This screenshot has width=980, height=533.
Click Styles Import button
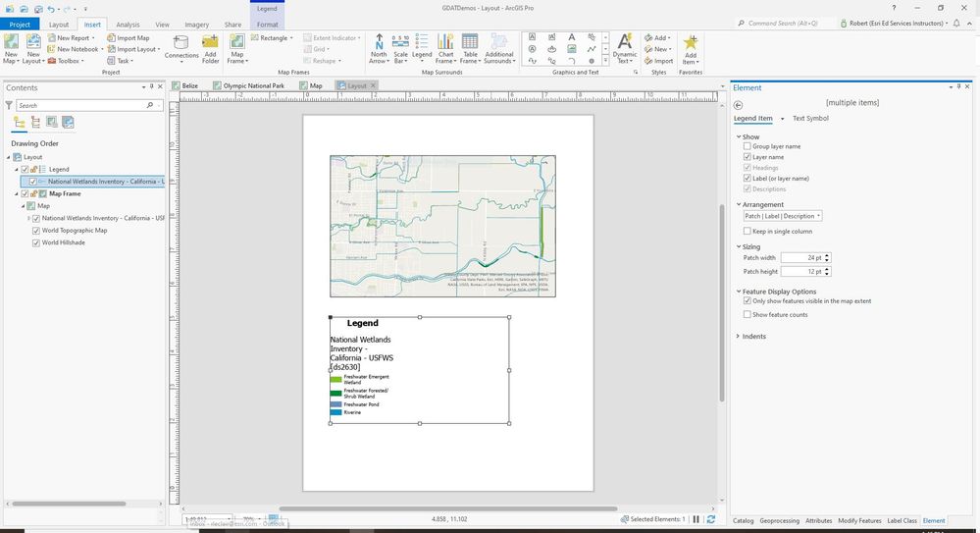[659, 61]
